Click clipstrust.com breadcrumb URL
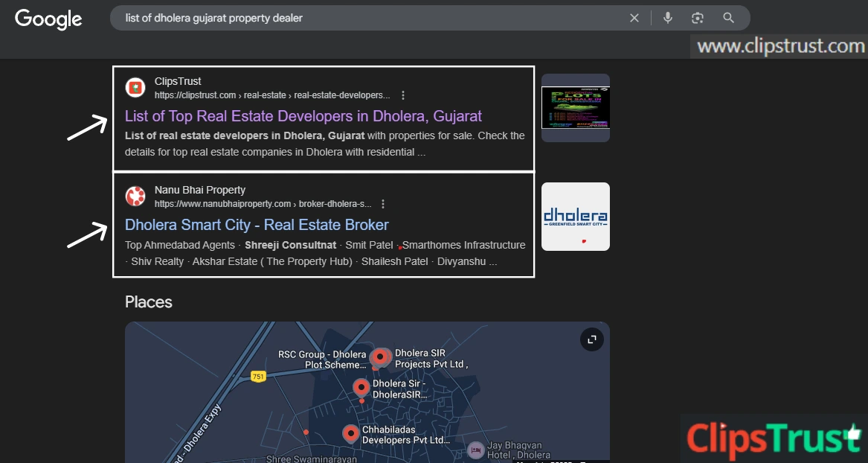Screen dimensions: 868x463 pyautogui.click(x=271, y=95)
